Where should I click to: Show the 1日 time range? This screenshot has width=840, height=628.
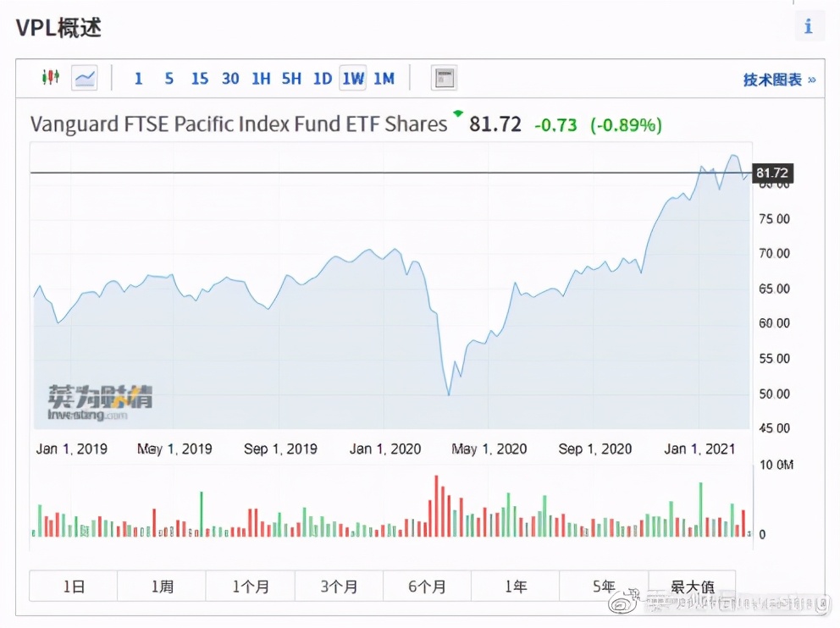(x=74, y=586)
